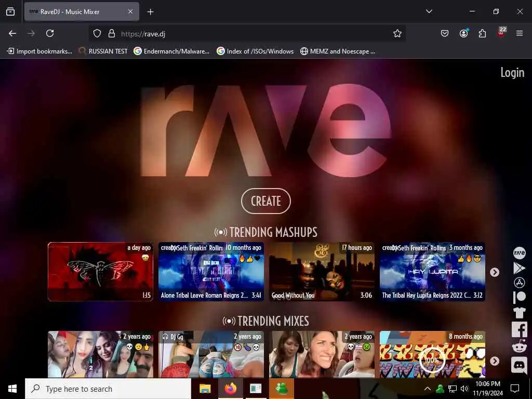Click the Import bookmarks bookmark
The width and height of the screenshot is (532, 399).
[39, 51]
